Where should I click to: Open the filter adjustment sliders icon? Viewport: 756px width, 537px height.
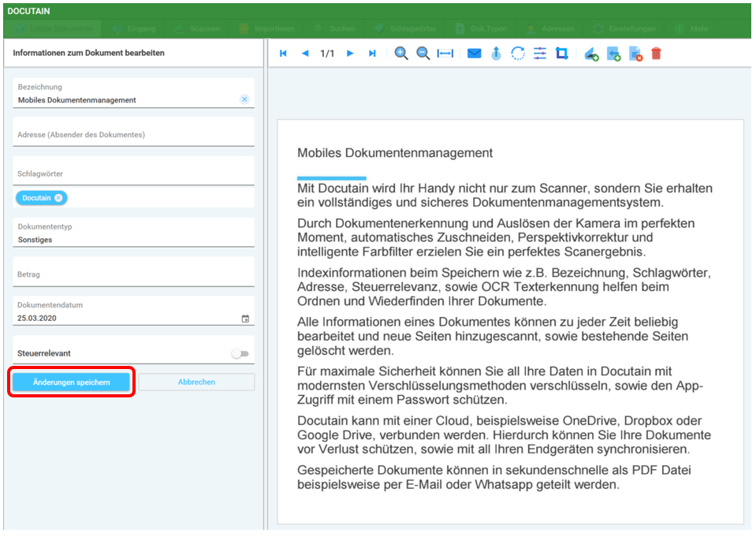coord(539,54)
